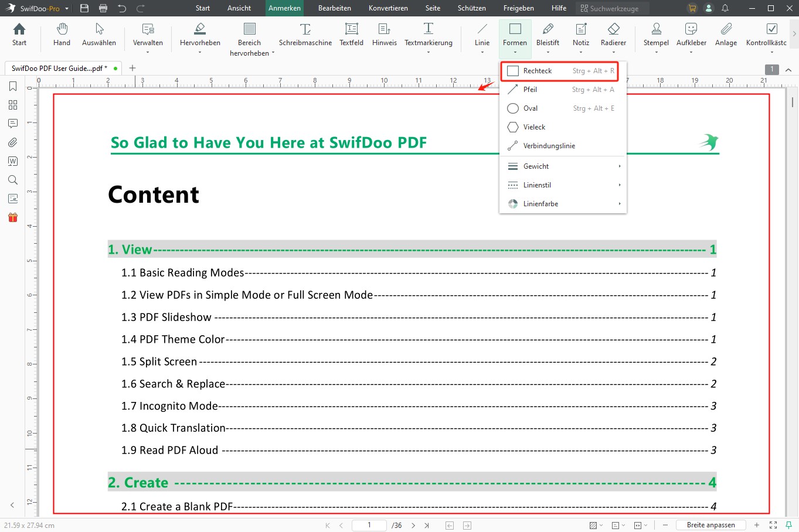
Task: Open the SwifDoo-Pro application menu arrow
Action: point(67,9)
